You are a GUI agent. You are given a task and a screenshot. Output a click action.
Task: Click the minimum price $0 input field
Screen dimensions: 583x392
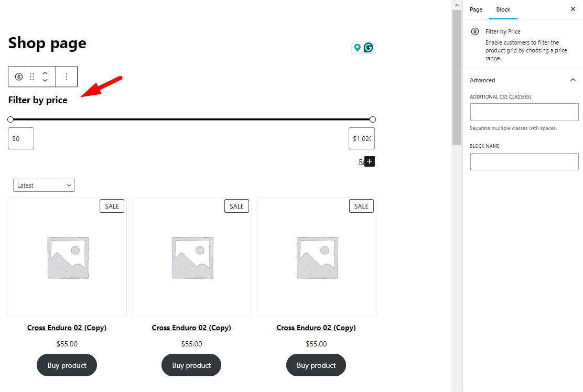[x=20, y=138]
